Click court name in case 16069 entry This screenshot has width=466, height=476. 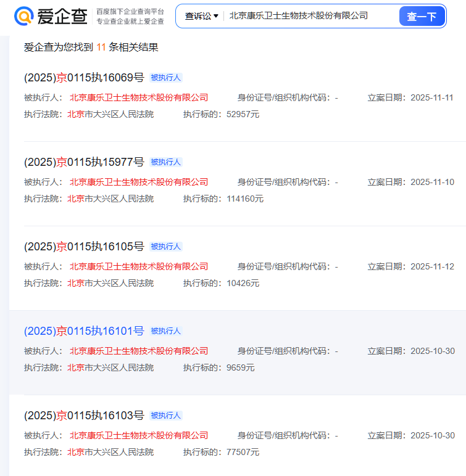tap(110, 115)
